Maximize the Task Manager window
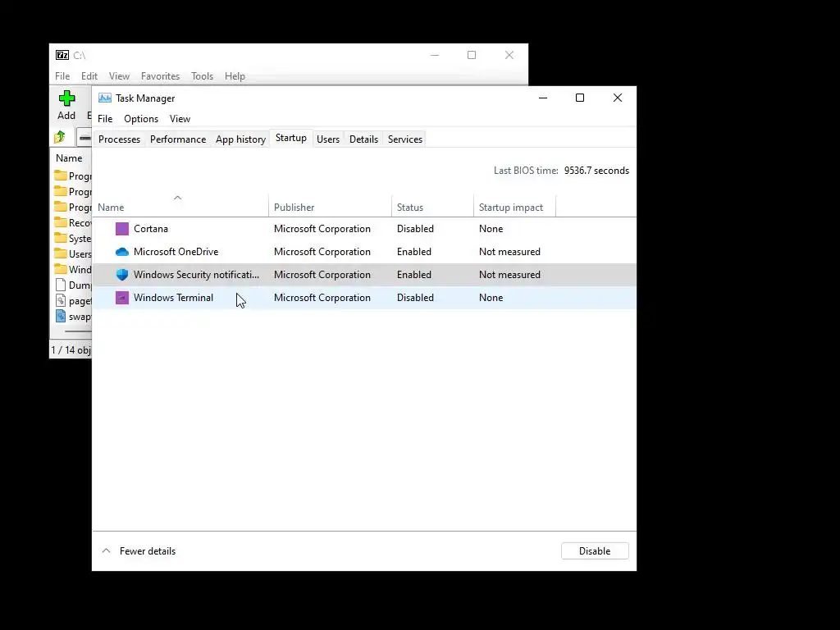Image resolution: width=840 pixels, height=630 pixels. click(x=580, y=98)
